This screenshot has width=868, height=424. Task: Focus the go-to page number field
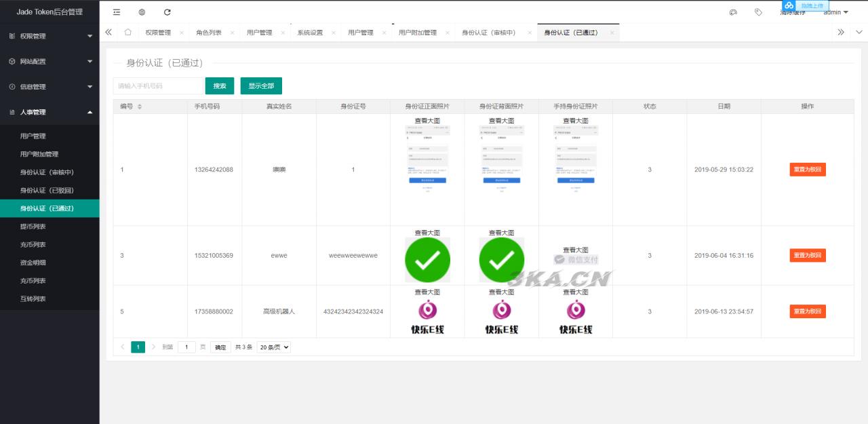(186, 347)
